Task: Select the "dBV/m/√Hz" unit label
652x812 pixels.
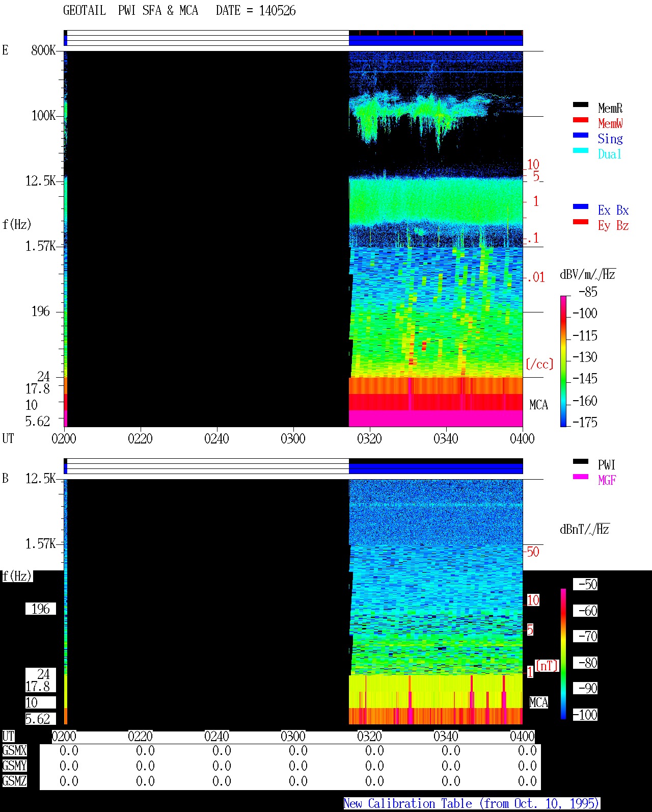Action: (x=588, y=274)
